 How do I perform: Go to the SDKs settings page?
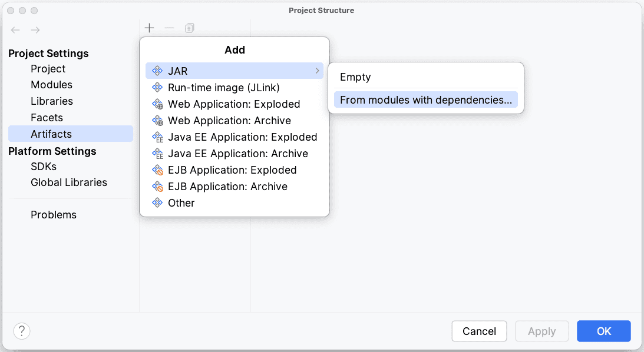tap(44, 167)
